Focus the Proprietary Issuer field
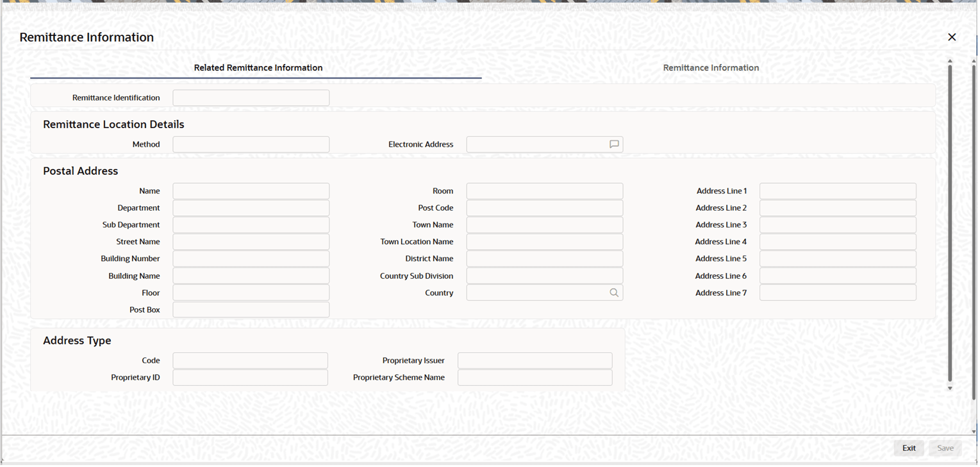The height and width of the screenshot is (467, 980). (535, 361)
